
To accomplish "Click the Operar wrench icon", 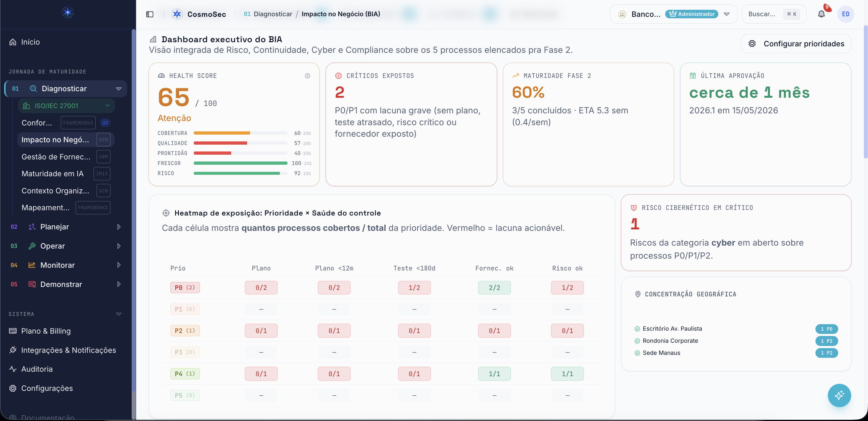I will pyautogui.click(x=32, y=246).
